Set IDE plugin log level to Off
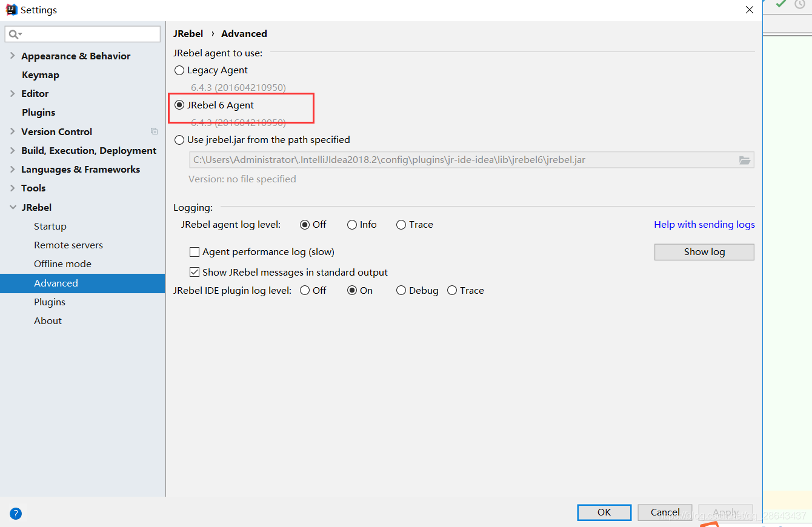The height and width of the screenshot is (527, 812). [x=305, y=291]
